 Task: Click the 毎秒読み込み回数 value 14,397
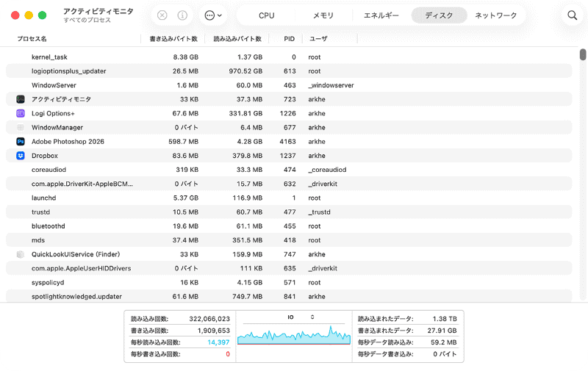(x=218, y=342)
